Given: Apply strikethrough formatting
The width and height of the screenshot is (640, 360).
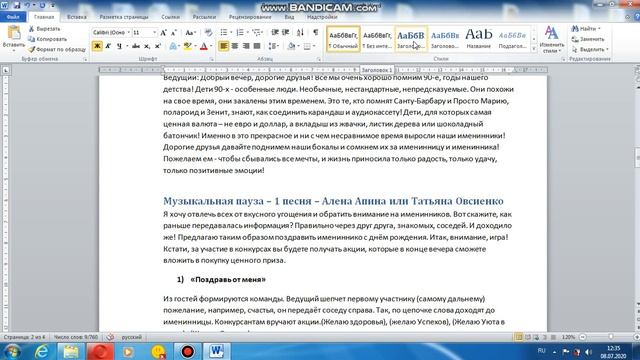Looking at the screenshot, I should [x=136, y=46].
